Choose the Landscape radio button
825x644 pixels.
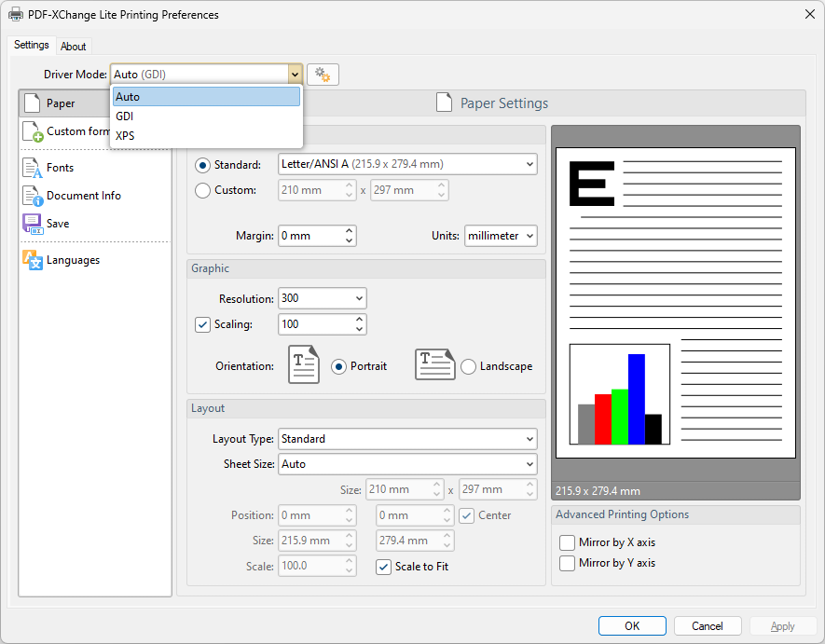(468, 366)
